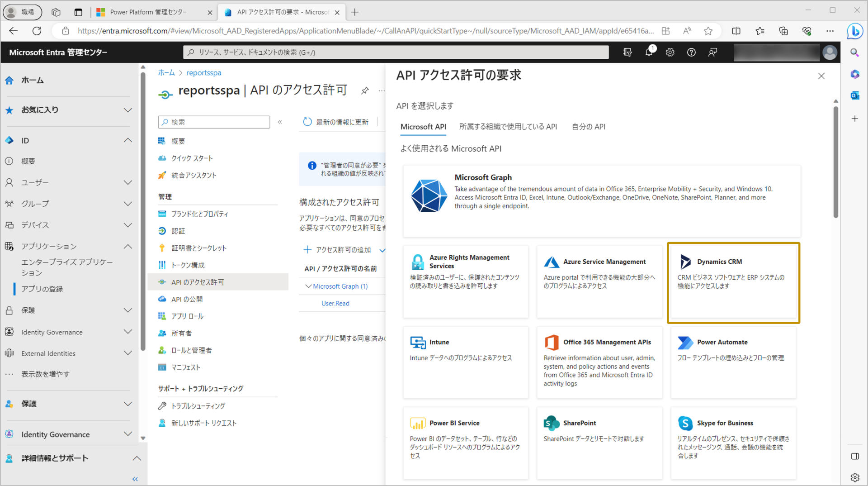The image size is (868, 486).
Task: Focus the global resource search box
Action: (396, 52)
